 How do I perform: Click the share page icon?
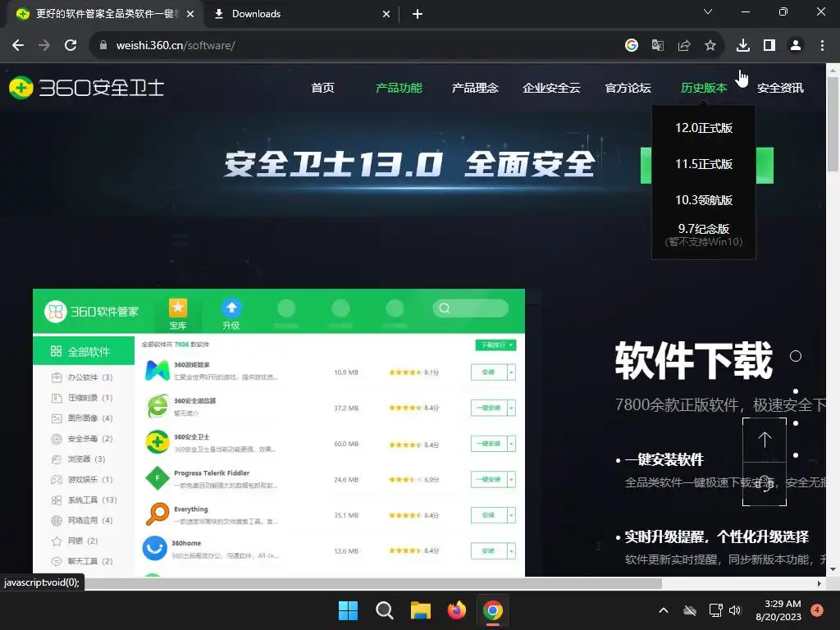click(x=683, y=46)
